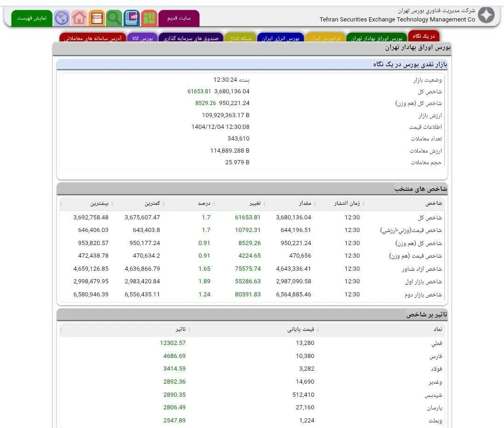Open آدرس سامانه های معاملاتی tab

tap(92, 38)
